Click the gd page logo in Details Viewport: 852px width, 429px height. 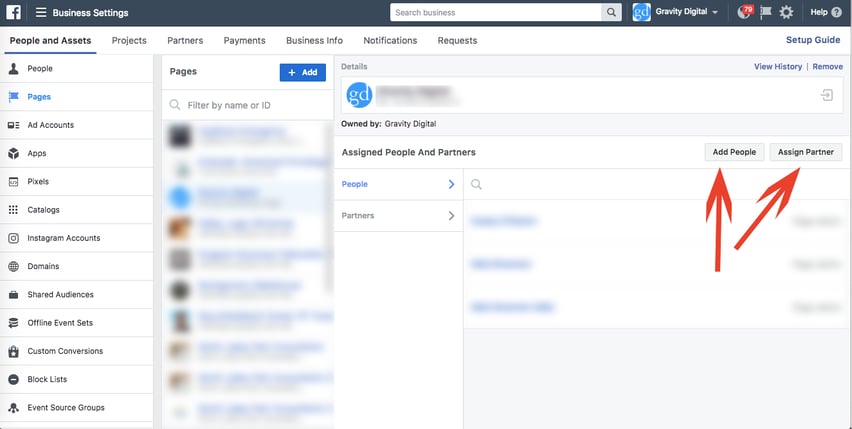point(359,95)
